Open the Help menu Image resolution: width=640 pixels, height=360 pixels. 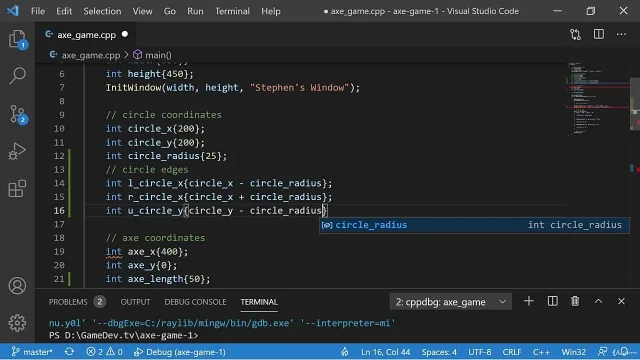pyautogui.click(x=271, y=11)
